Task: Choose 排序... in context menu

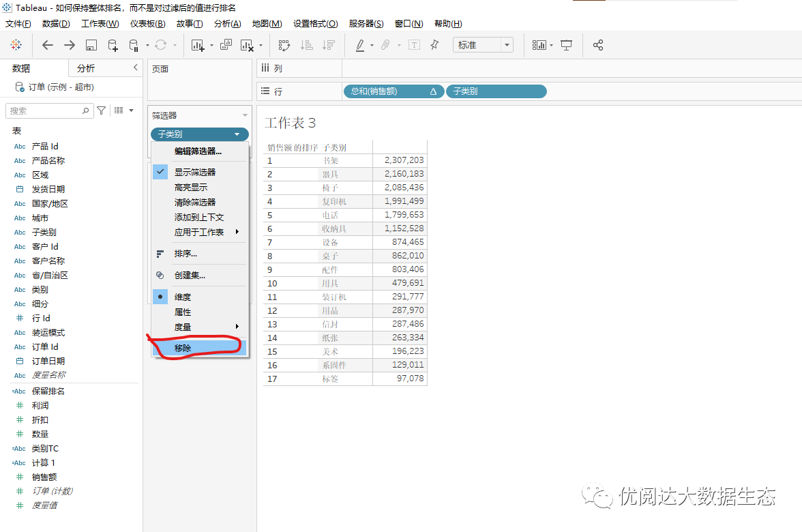Action: tap(200, 254)
